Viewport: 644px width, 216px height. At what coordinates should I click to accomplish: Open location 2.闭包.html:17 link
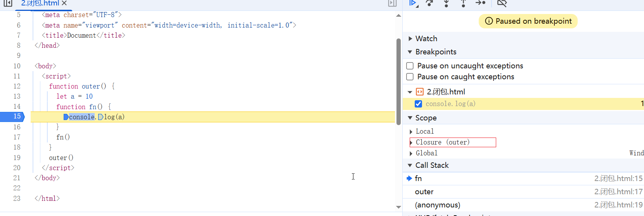pos(618,192)
